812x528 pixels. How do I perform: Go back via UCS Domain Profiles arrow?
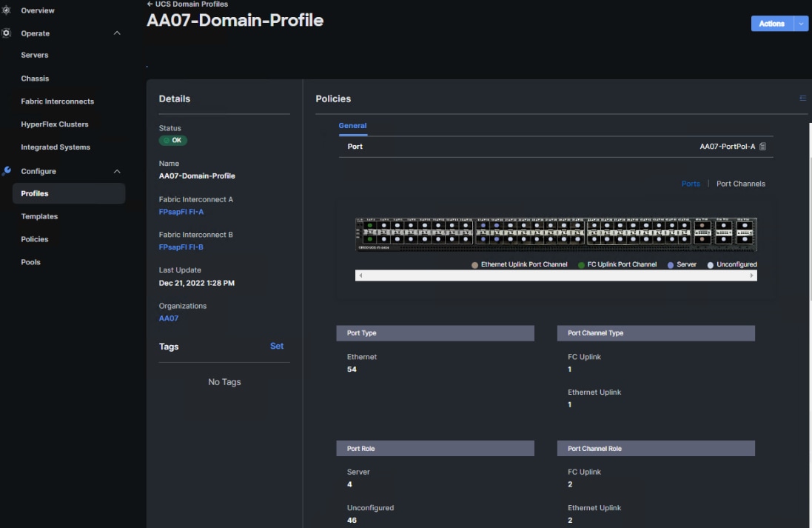pos(150,4)
